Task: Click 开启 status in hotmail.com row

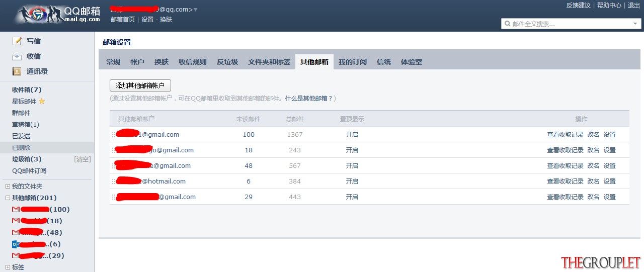Action: (352, 182)
